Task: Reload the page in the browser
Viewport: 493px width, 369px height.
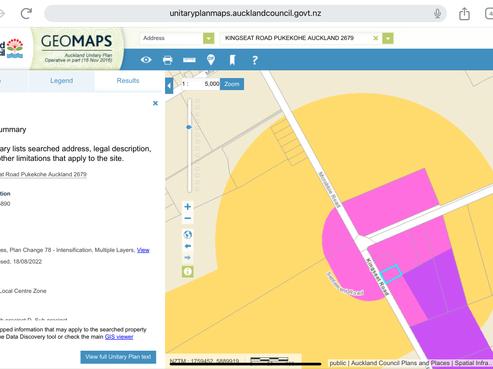Action: pos(26,13)
